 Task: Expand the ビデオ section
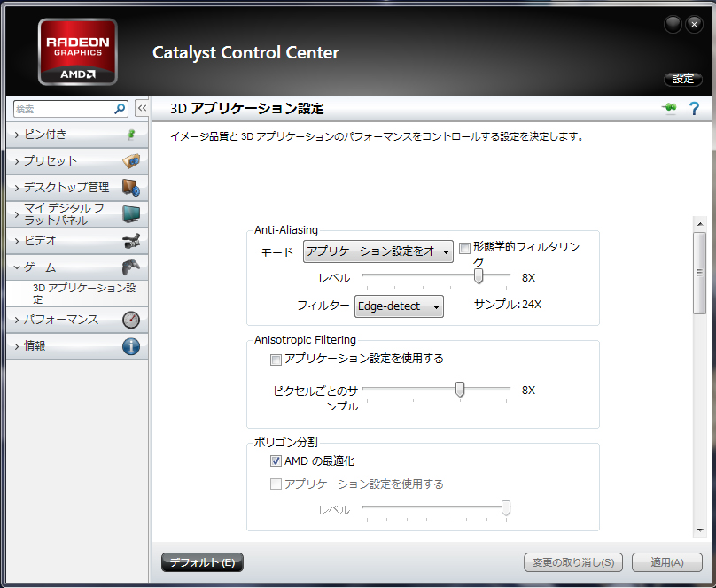pos(77,241)
